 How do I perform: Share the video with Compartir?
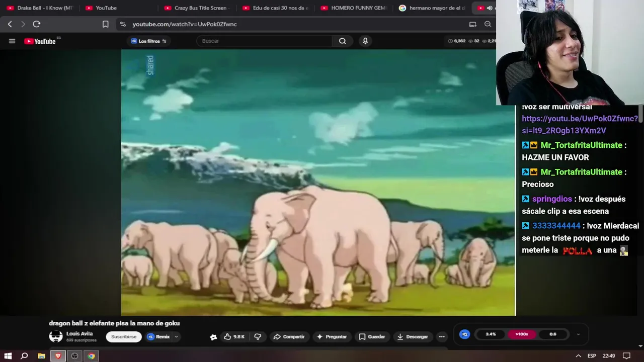point(289,337)
